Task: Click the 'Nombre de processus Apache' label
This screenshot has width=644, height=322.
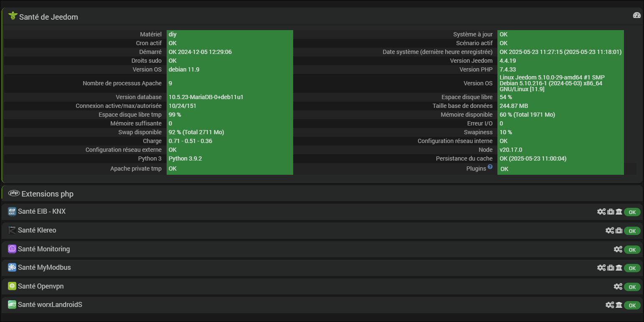Action: [122, 83]
